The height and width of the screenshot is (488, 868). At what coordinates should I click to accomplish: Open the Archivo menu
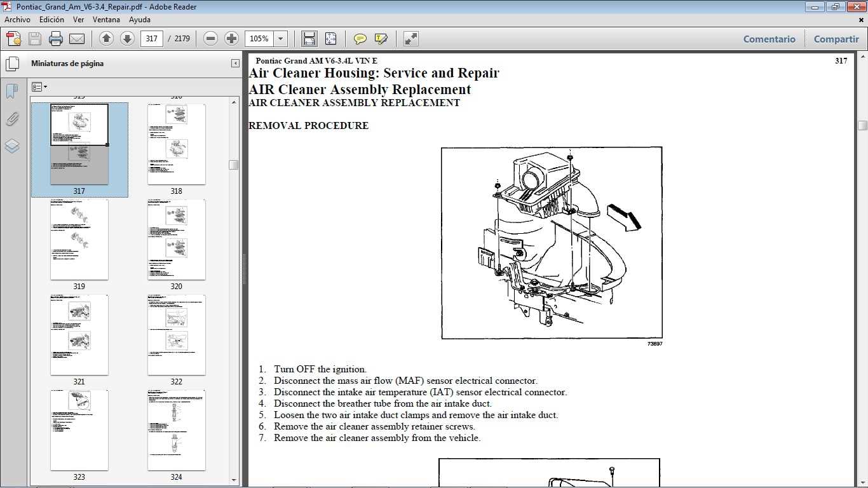pos(18,20)
